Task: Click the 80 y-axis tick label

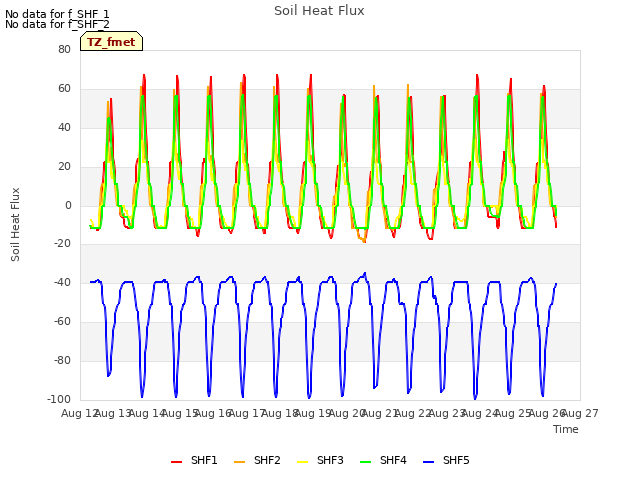Action: click(x=64, y=49)
